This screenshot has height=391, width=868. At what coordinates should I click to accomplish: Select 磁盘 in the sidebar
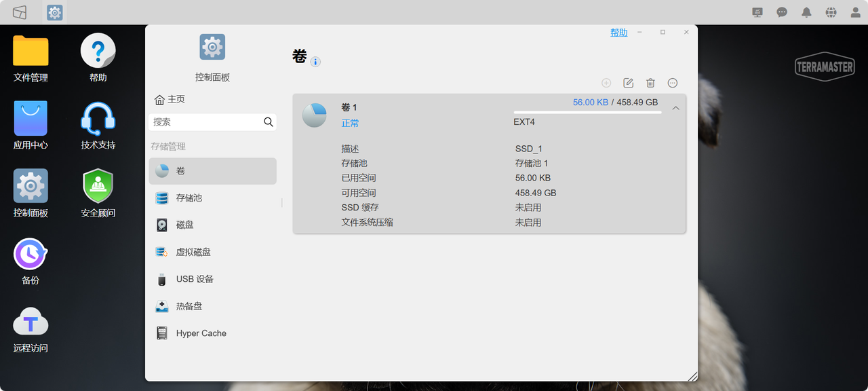[213, 225]
